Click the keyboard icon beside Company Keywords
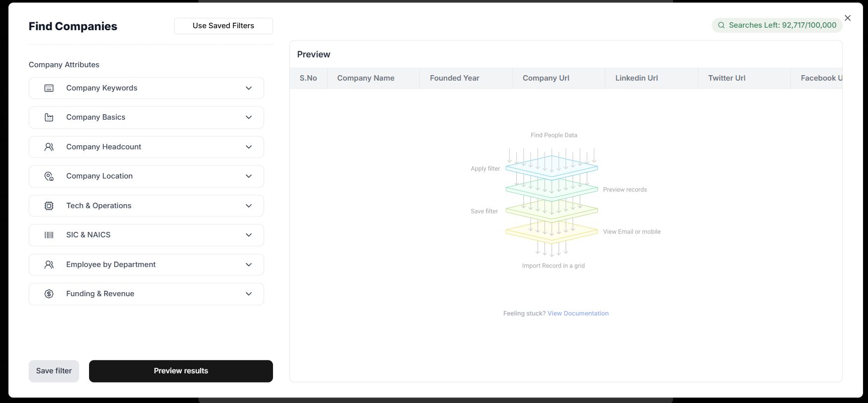Image resolution: width=868 pixels, height=403 pixels. click(49, 88)
